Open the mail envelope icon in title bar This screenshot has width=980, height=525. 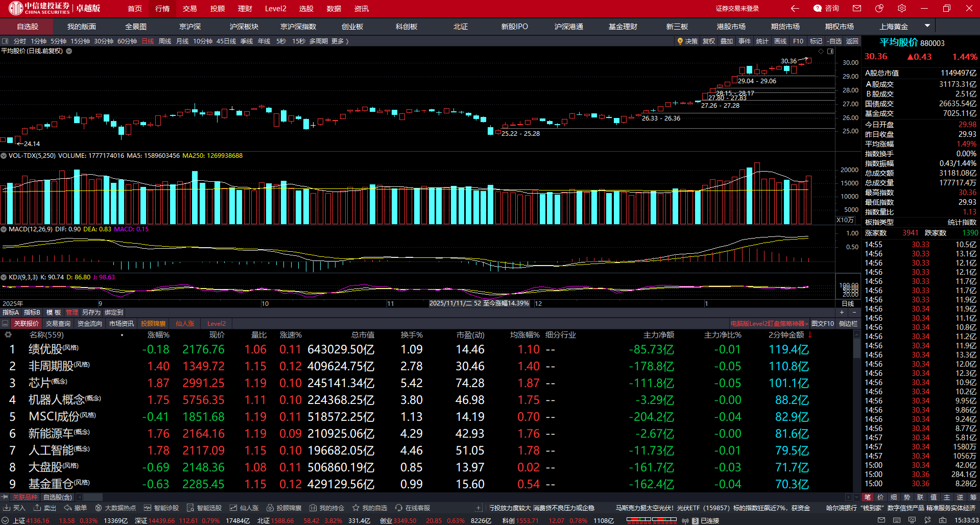(x=857, y=8)
